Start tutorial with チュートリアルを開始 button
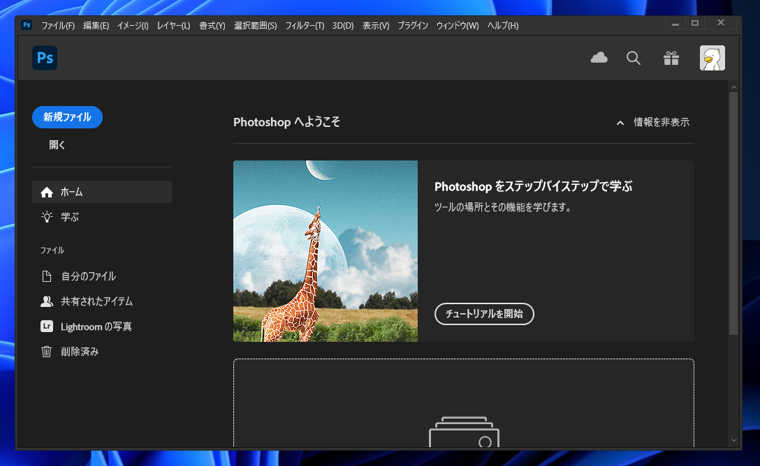Screen dimensions: 760x466 484,314
